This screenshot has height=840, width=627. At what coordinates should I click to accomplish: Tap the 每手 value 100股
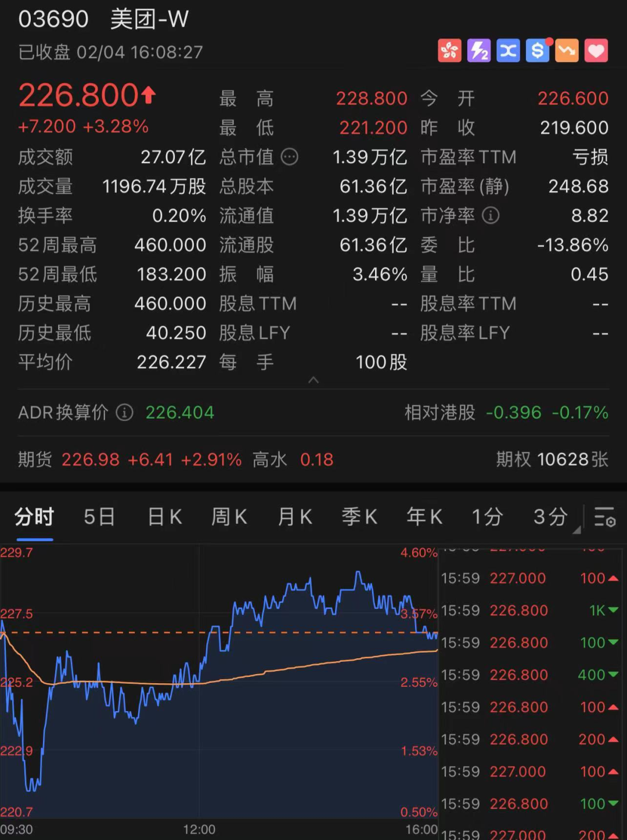381,362
